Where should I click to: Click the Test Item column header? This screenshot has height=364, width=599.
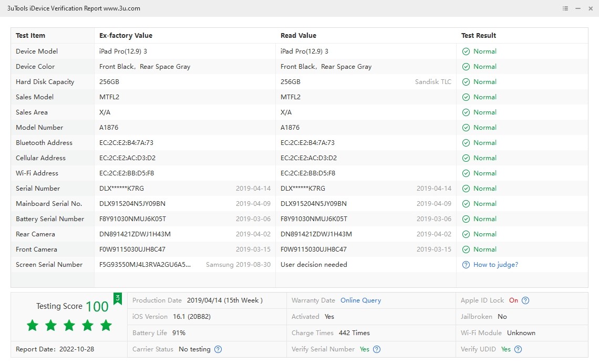[30, 36]
